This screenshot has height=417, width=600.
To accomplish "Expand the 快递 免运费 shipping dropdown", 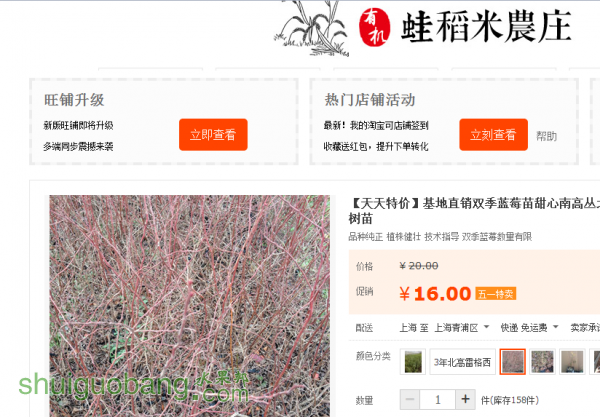I will pyautogui.click(x=530, y=328).
